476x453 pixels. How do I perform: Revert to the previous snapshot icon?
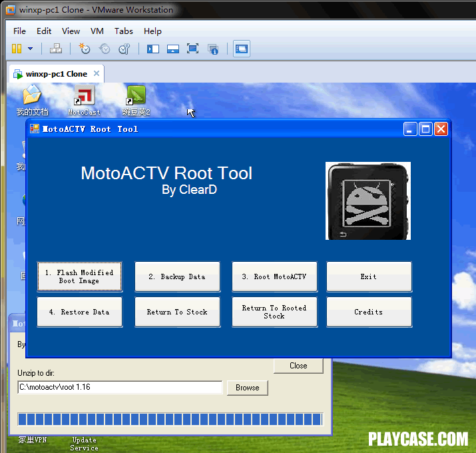105,49
